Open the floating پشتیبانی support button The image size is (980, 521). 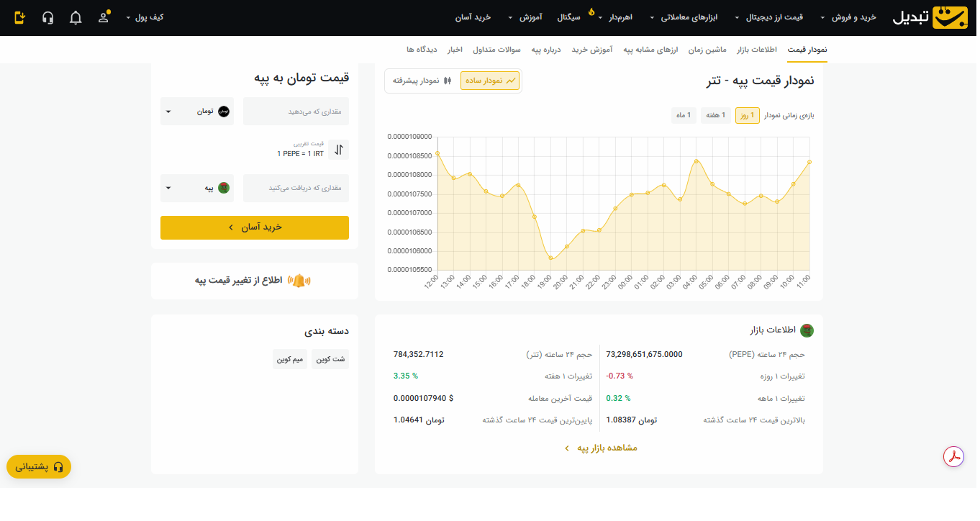(38, 466)
